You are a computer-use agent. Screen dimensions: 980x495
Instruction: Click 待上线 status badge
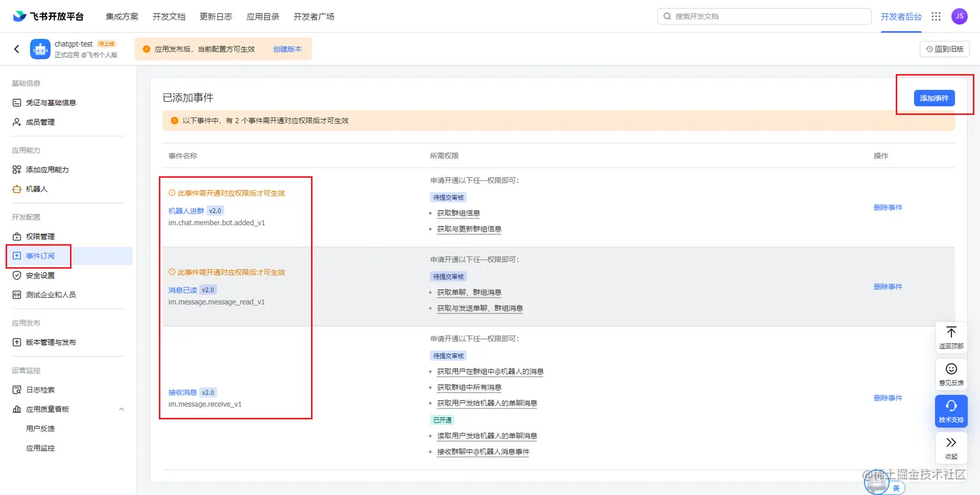106,43
